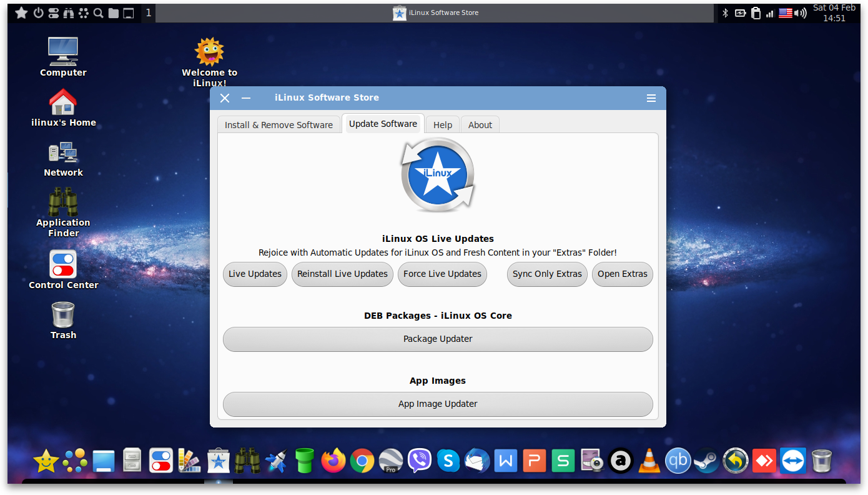Viewport: 868px width, 495px height.
Task: Open the About tab
Action: pos(480,124)
